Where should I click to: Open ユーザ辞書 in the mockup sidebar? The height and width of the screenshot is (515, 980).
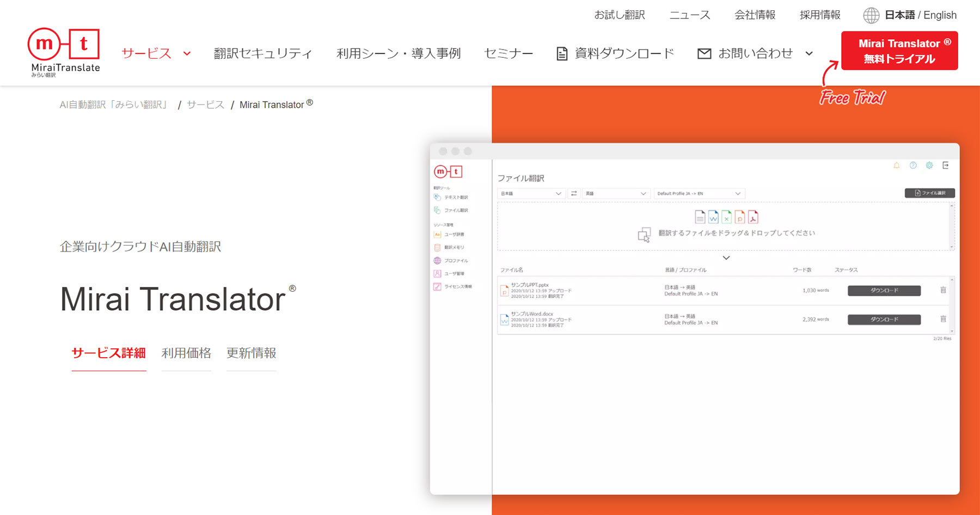(x=449, y=235)
